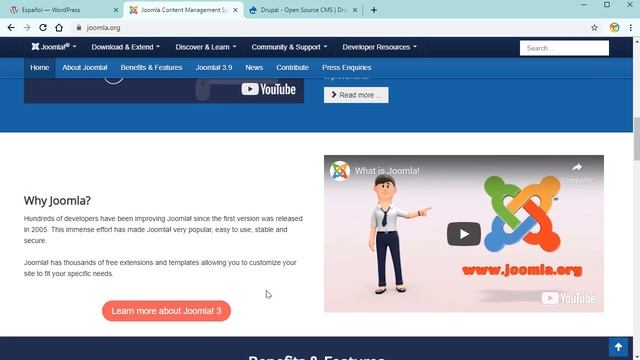This screenshot has height=360, width=640.
Task: Minimize the browser window
Action: 584,5
